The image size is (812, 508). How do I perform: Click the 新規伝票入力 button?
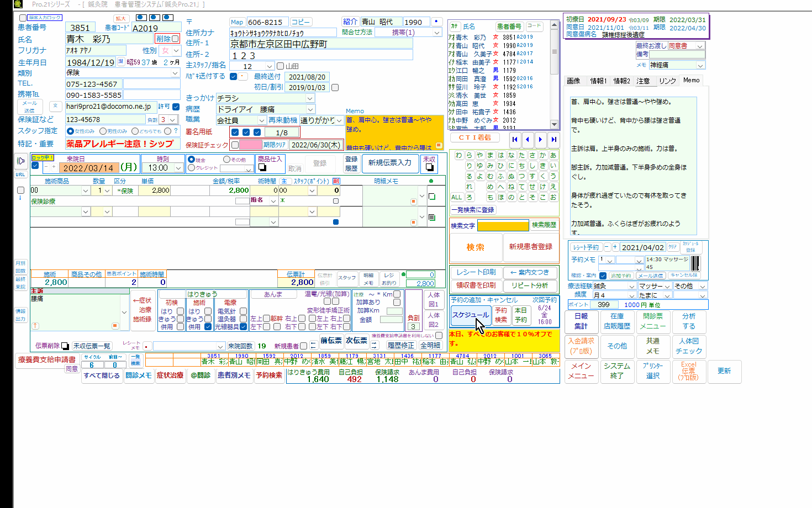[x=390, y=163]
